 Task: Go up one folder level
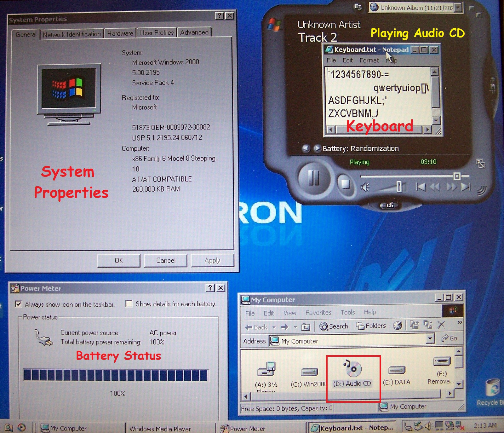tap(306, 327)
